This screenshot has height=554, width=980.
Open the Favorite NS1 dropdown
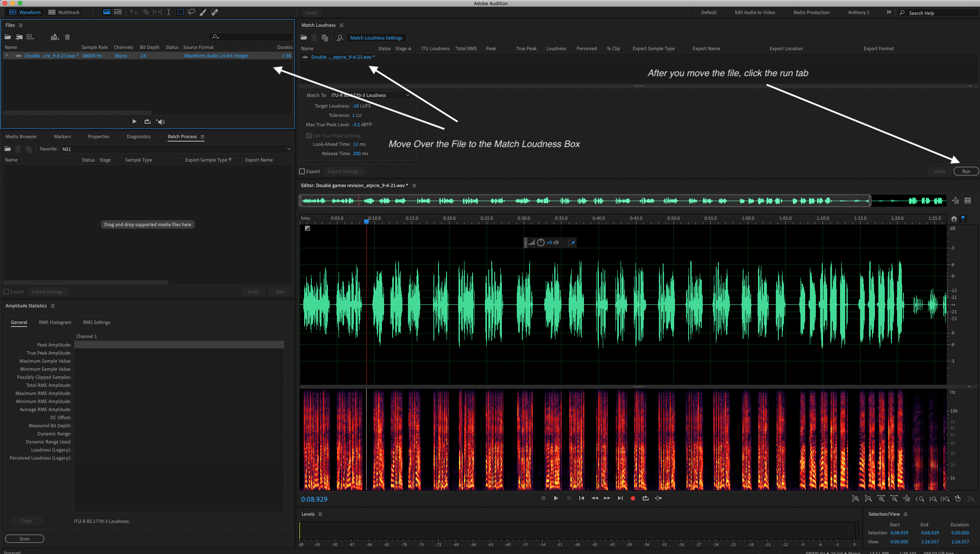click(x=176, y=149)
